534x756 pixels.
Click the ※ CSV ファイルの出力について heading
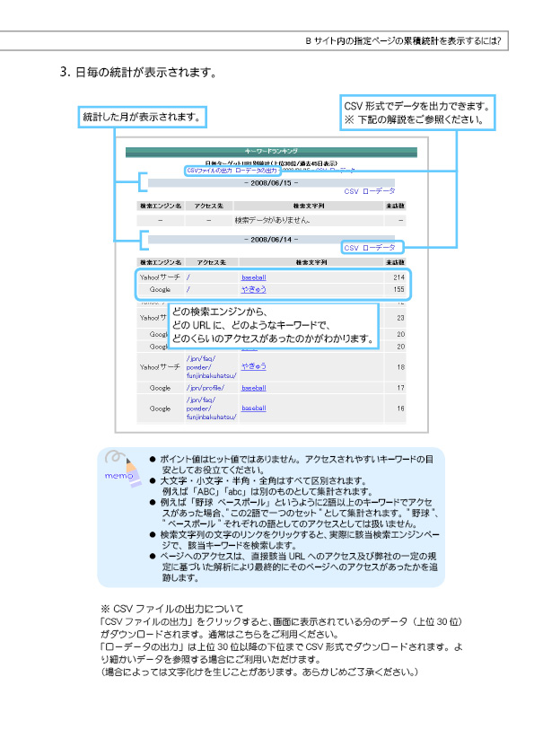point(172,609)
